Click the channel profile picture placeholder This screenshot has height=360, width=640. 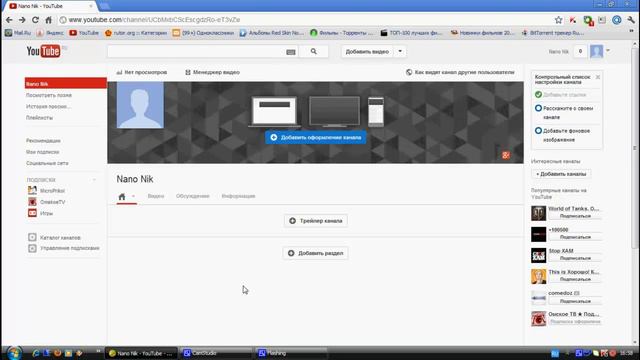[x=140, y=105]
